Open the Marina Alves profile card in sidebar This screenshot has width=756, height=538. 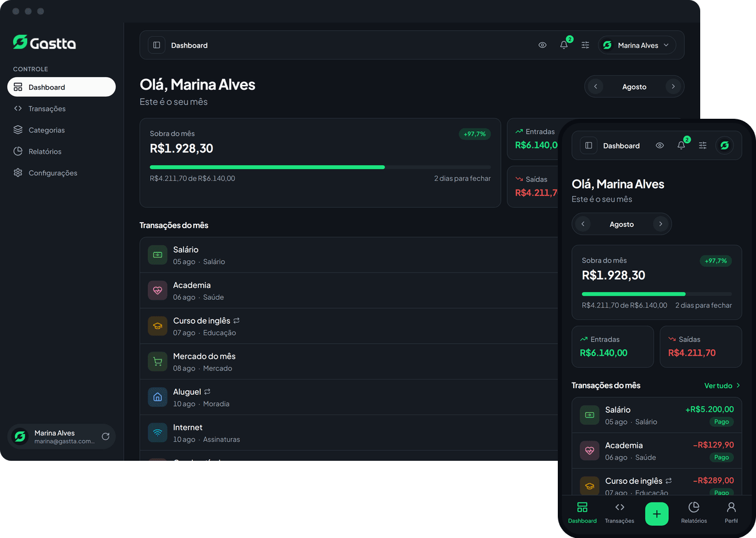(x=62, y=436)
